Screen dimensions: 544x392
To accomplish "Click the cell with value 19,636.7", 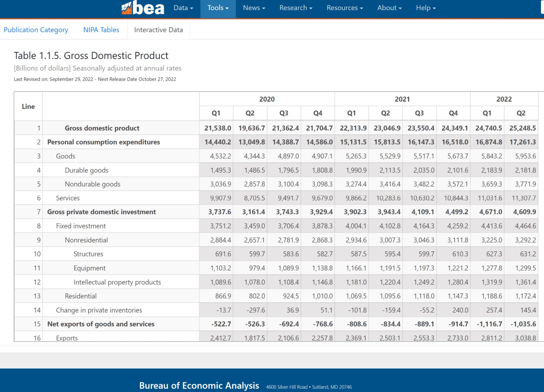I will coord(252,128).
